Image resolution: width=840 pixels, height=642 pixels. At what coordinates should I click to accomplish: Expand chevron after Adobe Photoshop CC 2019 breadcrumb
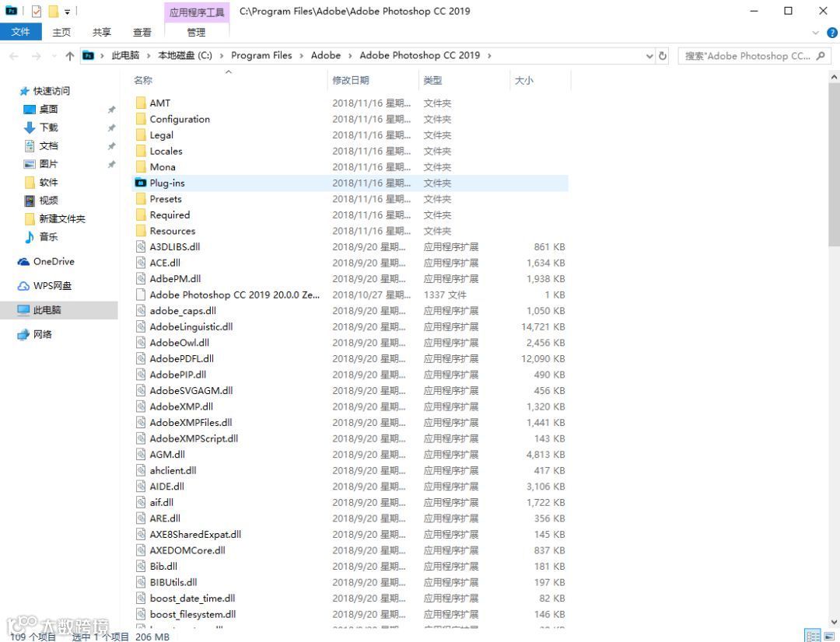point(489,56)
